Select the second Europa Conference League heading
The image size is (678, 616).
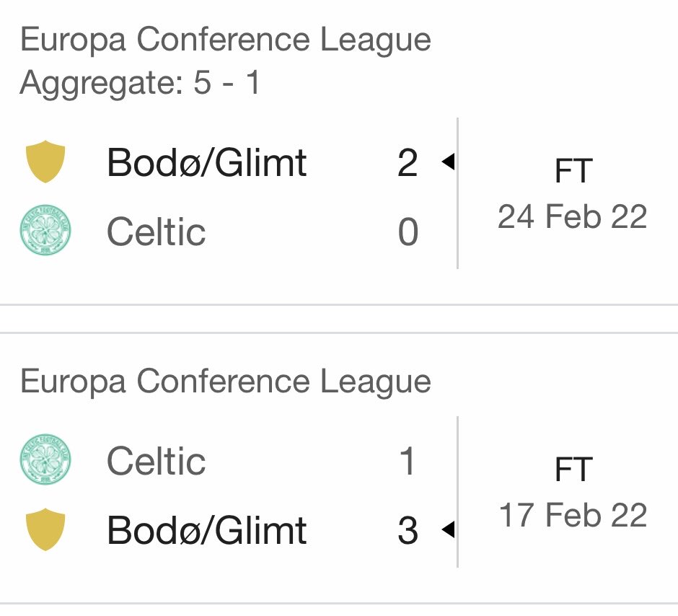(x=226, y=382)
